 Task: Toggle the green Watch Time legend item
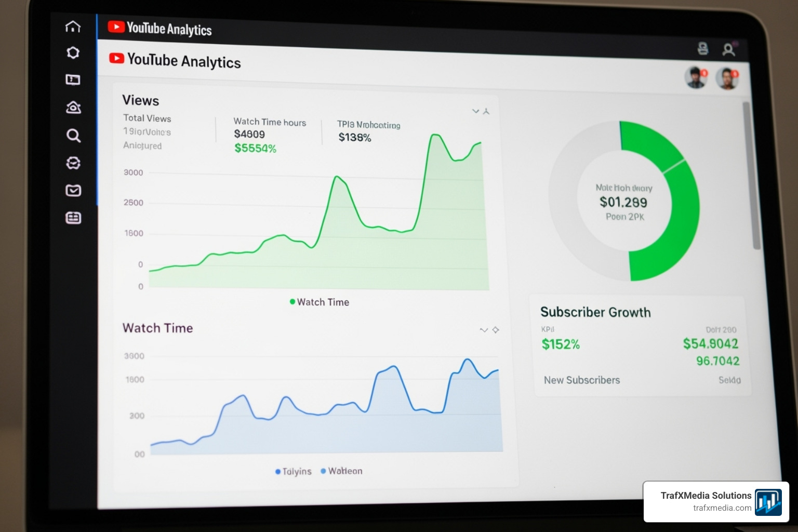coord(320,302)
